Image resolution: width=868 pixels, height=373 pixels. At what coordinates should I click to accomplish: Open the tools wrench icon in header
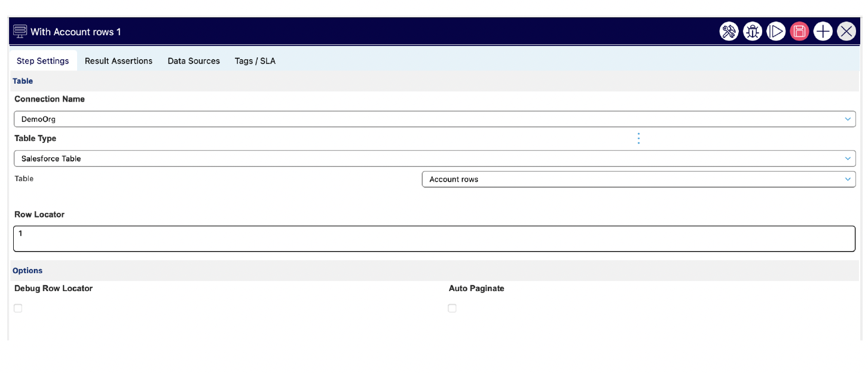729,32
